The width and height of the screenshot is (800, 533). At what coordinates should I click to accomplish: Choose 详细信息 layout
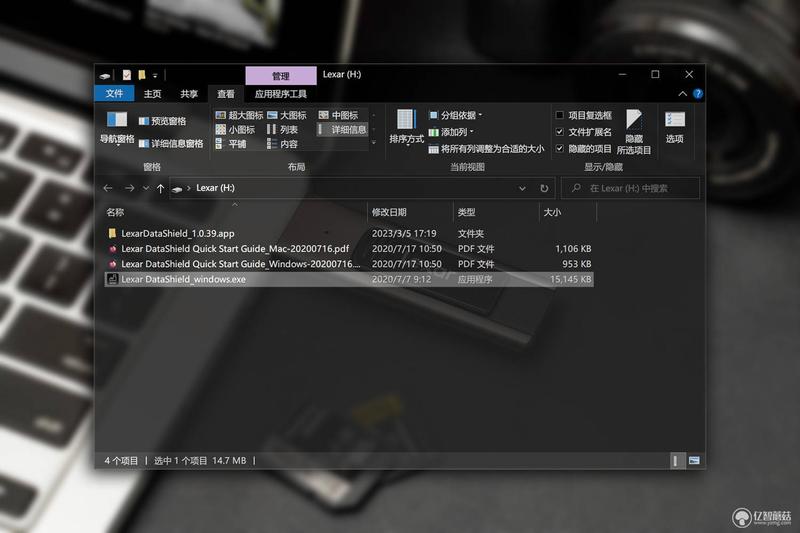tap(342, 130)
